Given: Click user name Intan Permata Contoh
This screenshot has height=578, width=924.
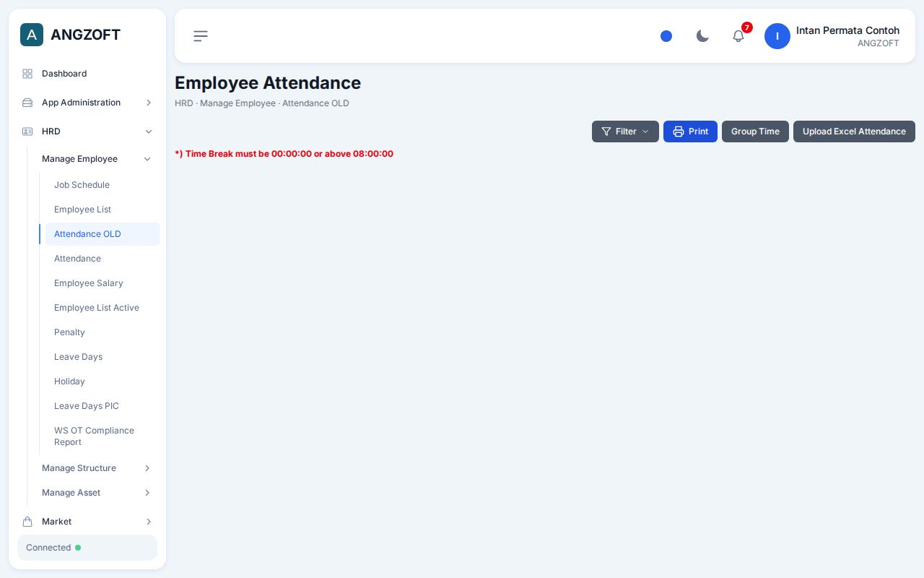Looking at the screenshot, I should pyautogui.click(x=847, y=30).
